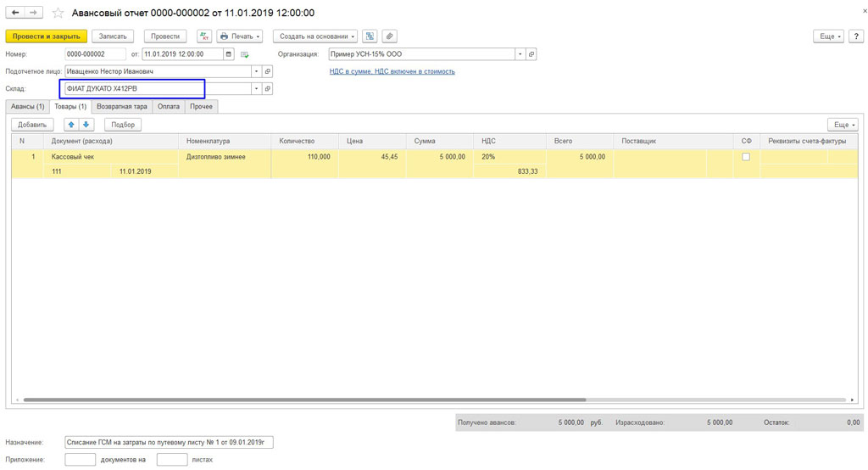Click the Количество column header
Screen dimensions: 868x470
304,141
